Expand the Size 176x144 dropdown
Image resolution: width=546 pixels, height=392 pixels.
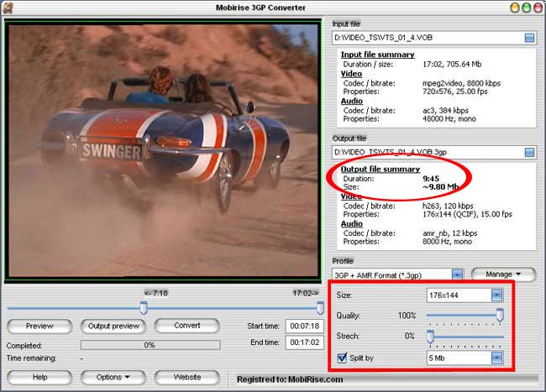(497, 295)
